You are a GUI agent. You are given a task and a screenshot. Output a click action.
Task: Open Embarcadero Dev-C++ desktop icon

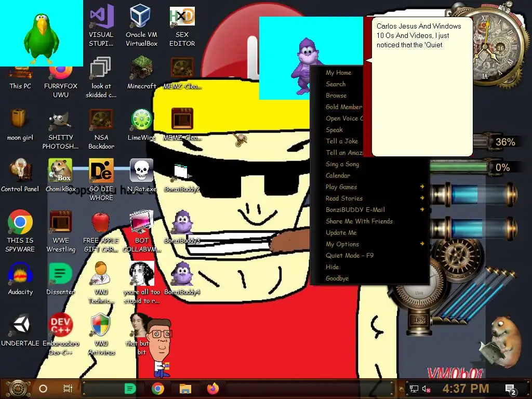61,334
